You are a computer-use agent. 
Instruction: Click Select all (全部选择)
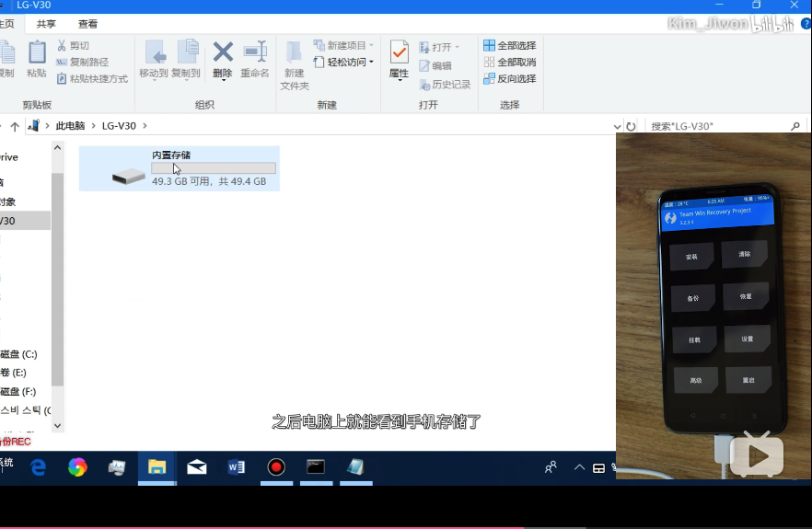(510, 46)
